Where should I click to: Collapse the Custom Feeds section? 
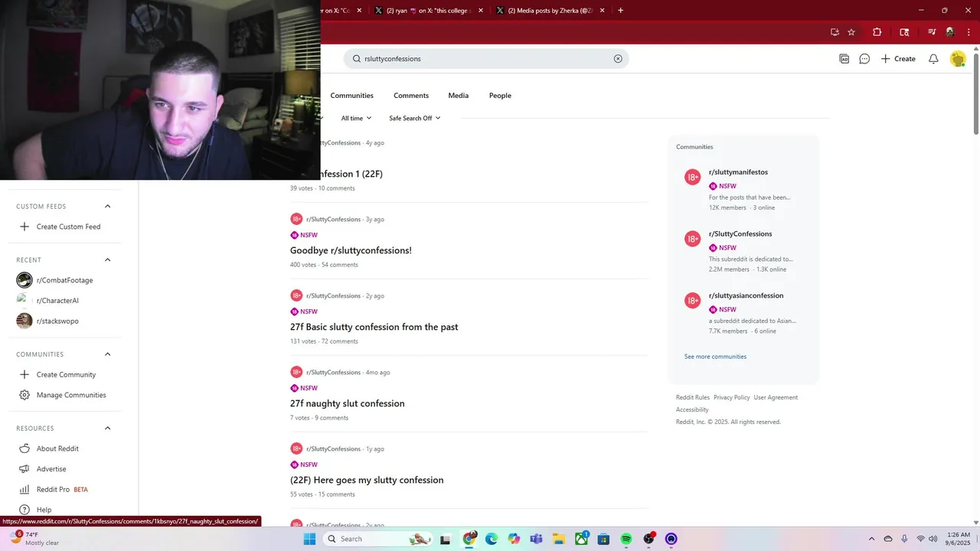coord(107,206)
